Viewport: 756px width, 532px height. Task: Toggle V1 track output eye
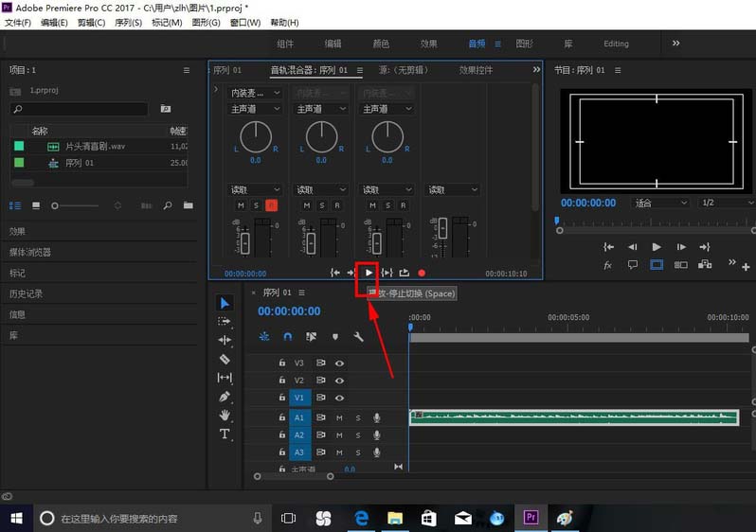pyautogui.click(x=339, y=398)
